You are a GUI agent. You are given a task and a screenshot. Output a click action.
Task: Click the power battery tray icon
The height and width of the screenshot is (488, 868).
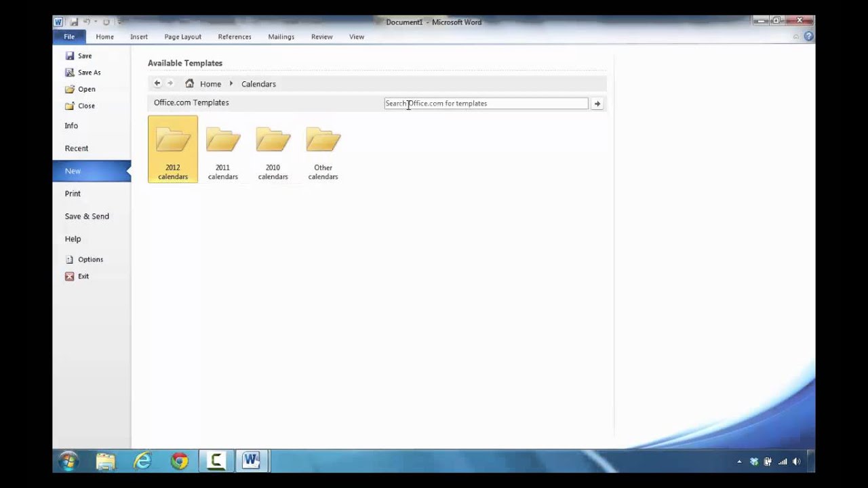coord(768,462)
